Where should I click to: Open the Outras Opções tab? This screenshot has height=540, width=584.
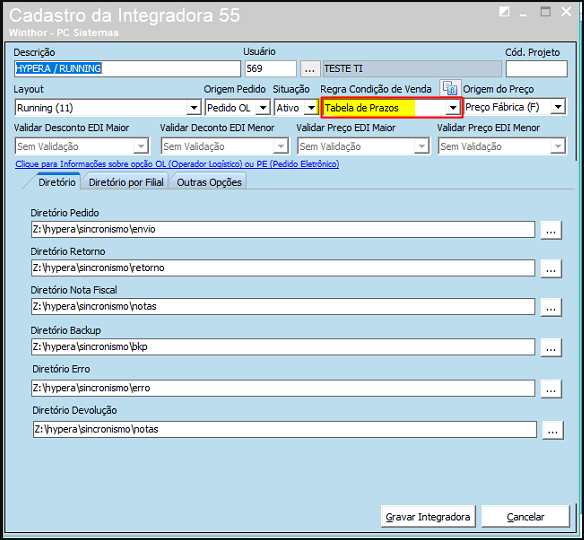point(209,182)
